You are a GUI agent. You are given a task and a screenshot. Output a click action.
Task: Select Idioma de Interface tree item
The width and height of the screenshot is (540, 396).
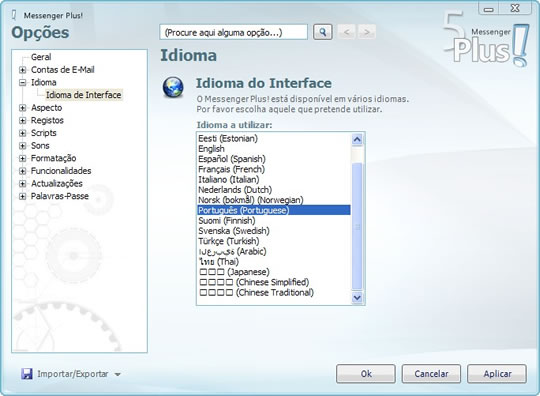[84, 95]
